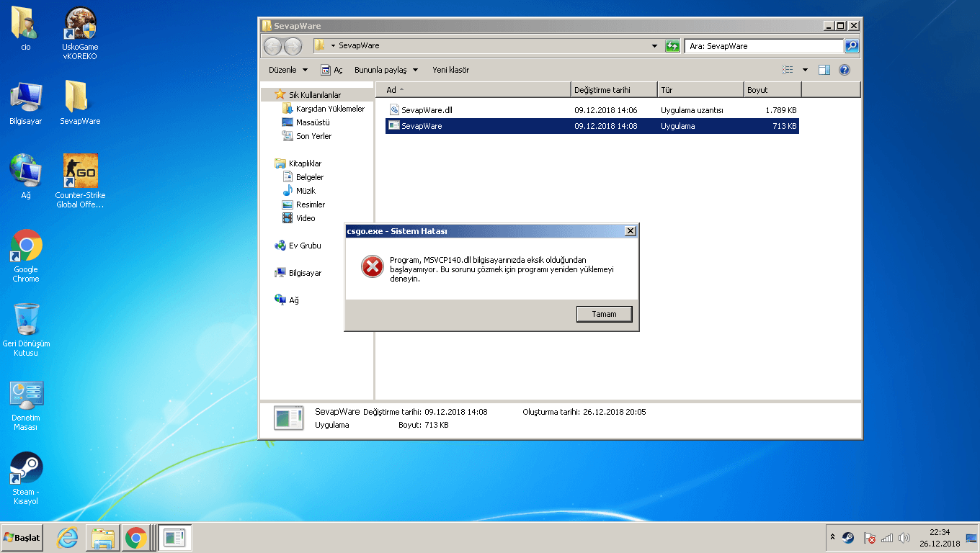The image size is (980, 553).
Task: Click the Steam icon in system tray
Action: pos(849,538)
